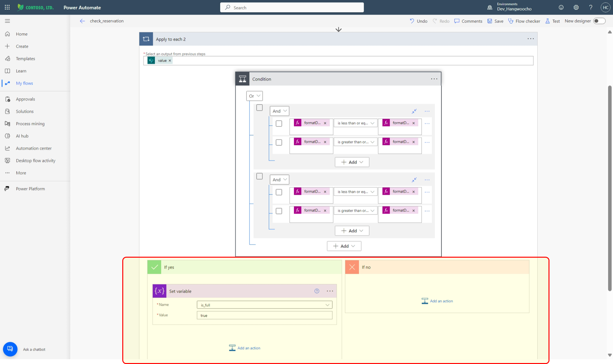Open Apply to each 2 ellipsis menu
This screenshot has height=364, width=613.
click(x=531, y=39)
